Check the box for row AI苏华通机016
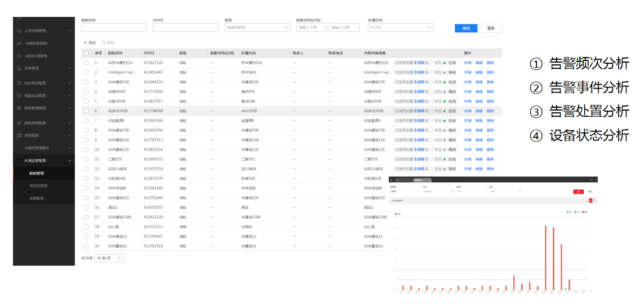The height and width of the screenshot is (304, 644). 86,63
